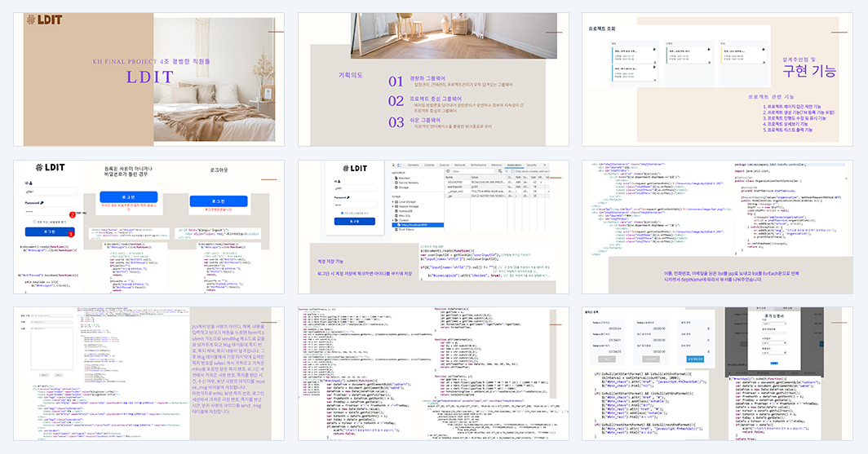Click the 휴가신청서 form title
The width and height of the screenshot is (868, 454).
(x=774, y=315)
